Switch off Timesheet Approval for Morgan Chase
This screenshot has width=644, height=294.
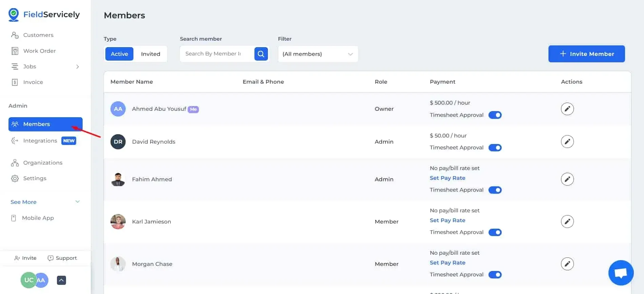coord(495,275)
